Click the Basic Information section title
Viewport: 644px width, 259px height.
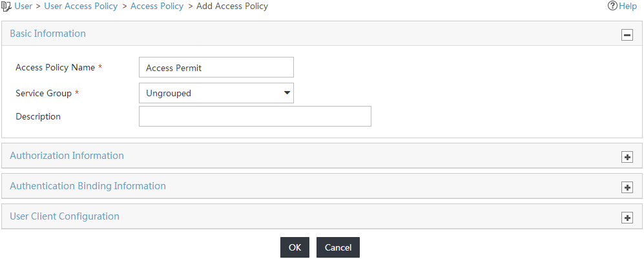tap(48, 34)
